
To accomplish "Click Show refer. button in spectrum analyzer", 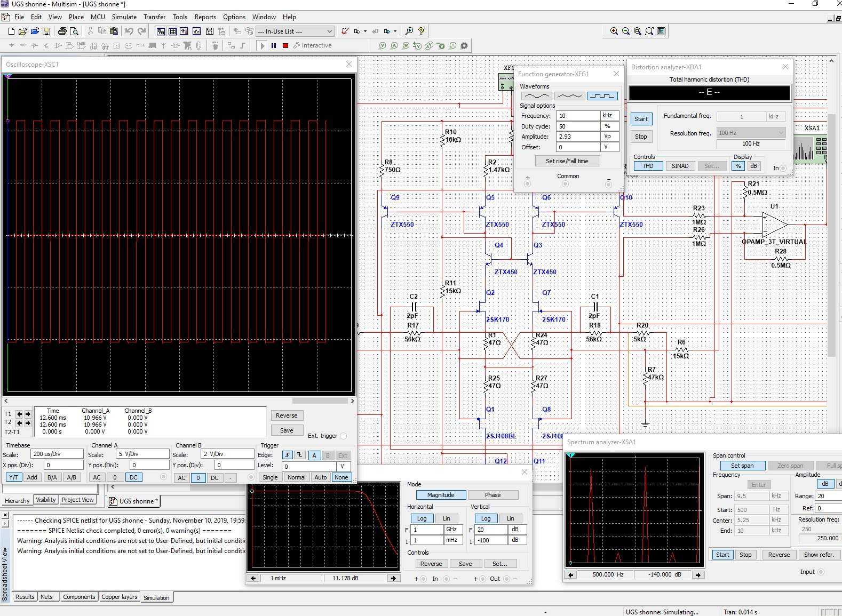I will [x=819, y=555].
